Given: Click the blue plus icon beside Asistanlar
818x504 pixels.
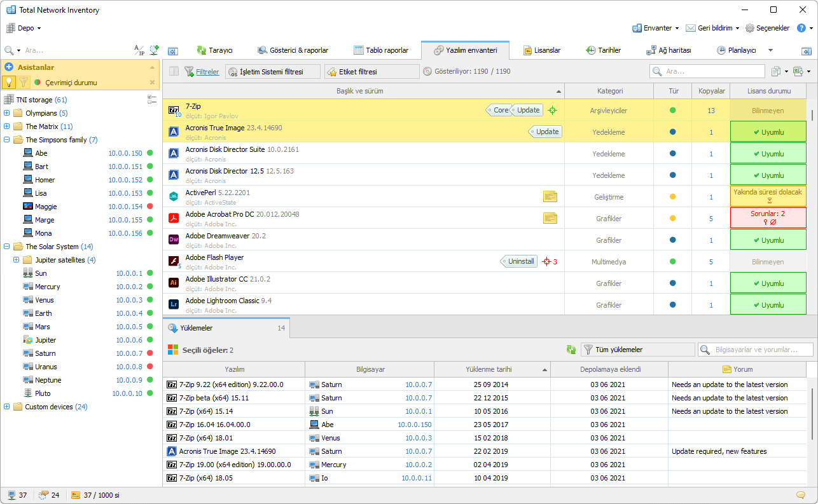Looking at the screenshot, I should pos(9,67).
